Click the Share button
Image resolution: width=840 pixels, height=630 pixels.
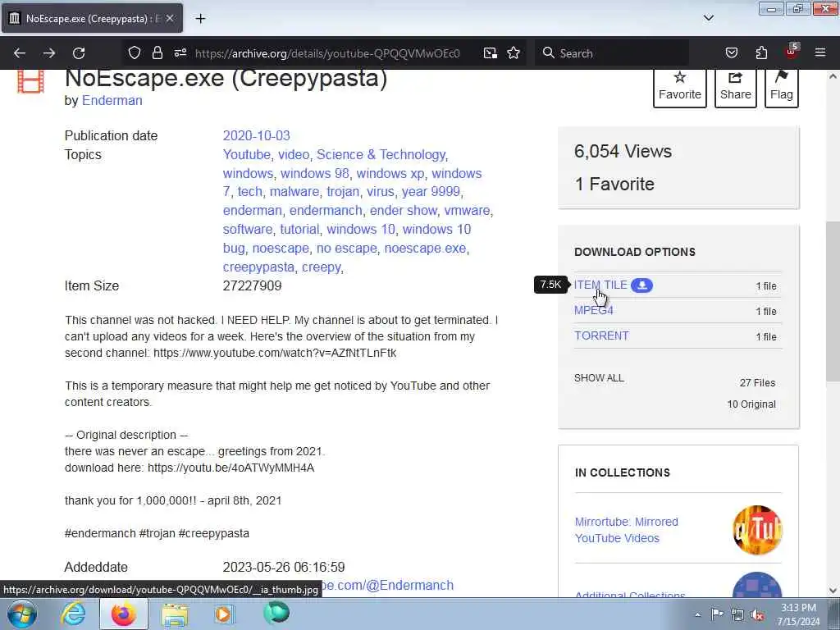click(x=736, y=87)
